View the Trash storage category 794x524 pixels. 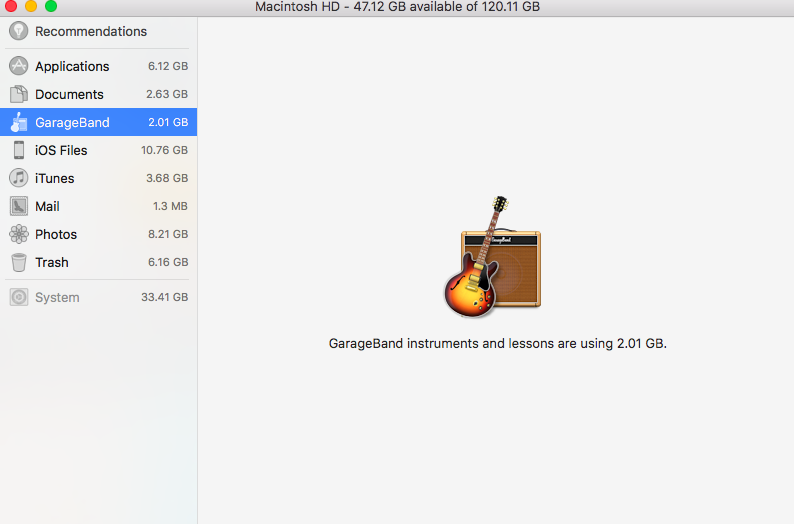(52, 262)
